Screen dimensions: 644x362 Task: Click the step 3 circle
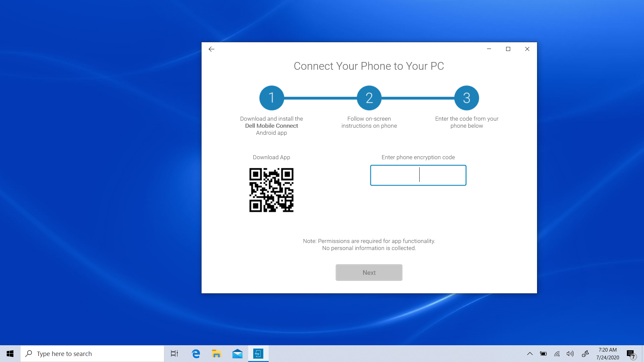tap(467, 98)
